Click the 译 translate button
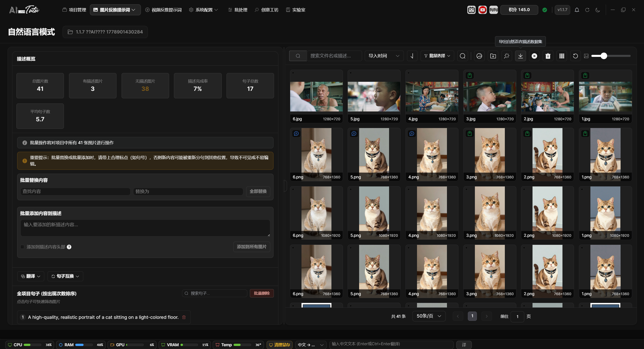This screenshot has height=349, width=644. pyautogui.click(x=464, y=345)
